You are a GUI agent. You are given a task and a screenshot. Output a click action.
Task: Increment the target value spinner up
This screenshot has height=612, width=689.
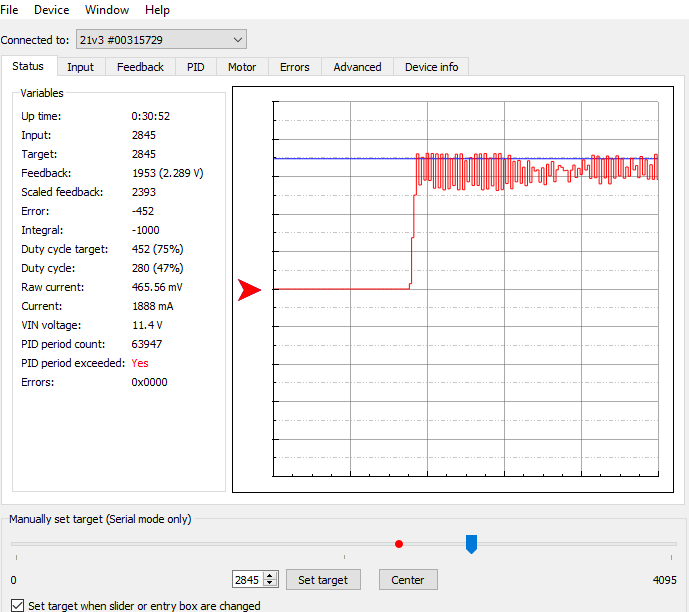270,576
